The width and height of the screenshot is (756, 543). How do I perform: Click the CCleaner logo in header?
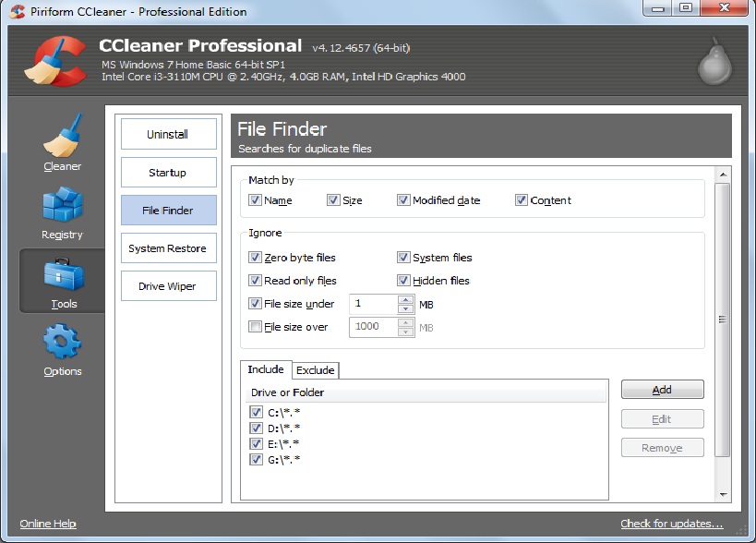(55, 61)
